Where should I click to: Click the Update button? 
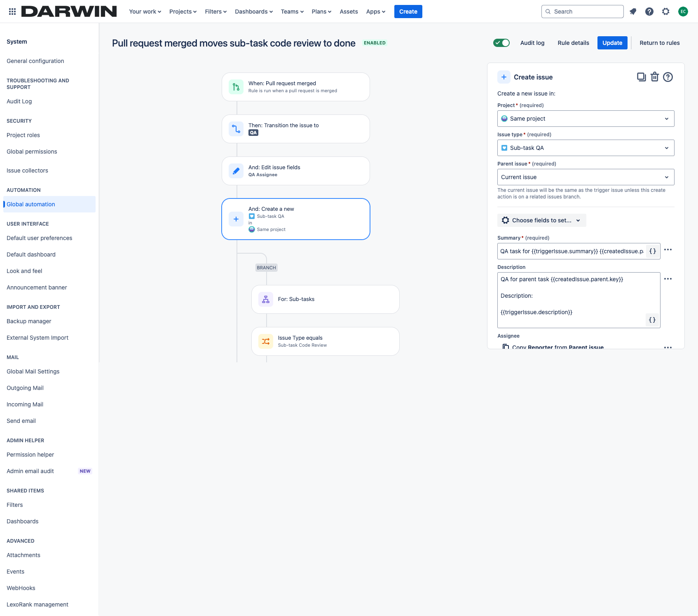[612, 43]
